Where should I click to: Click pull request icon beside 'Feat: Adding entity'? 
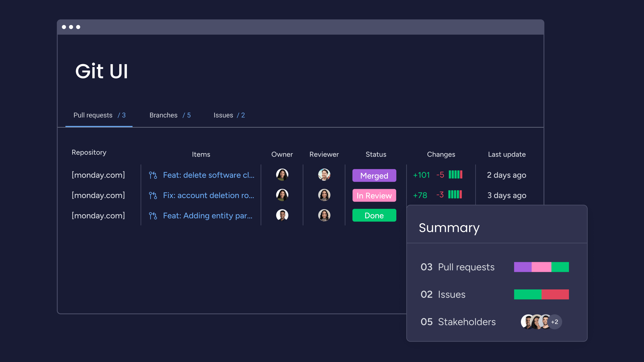153,216
